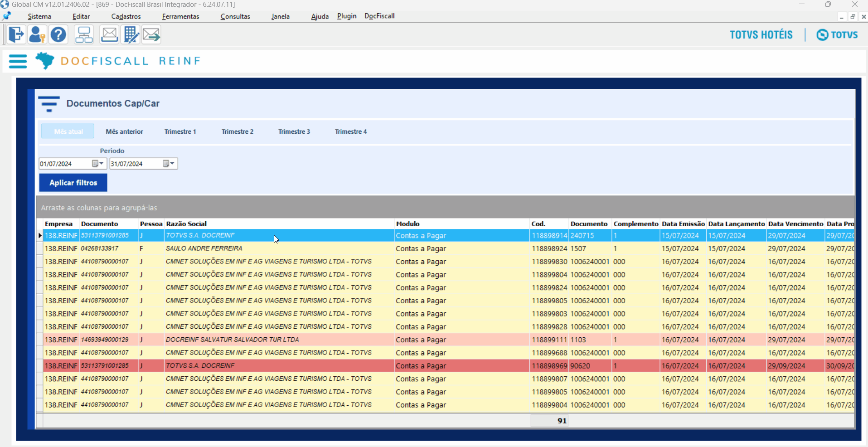Viewport: 868px width, 447px height.
Task: Sort by the Razão Social column header
Action: 279,224
